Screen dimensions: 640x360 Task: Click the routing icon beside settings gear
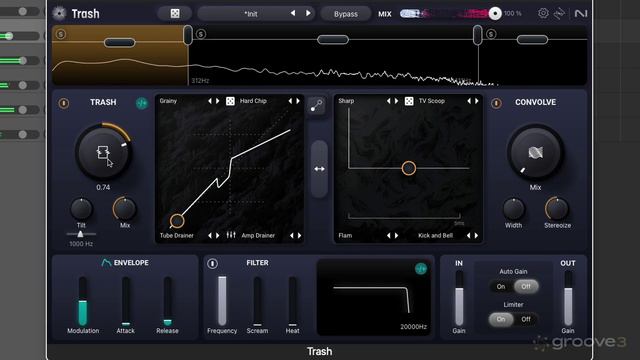pyautogui.click(x=559, y=13)
